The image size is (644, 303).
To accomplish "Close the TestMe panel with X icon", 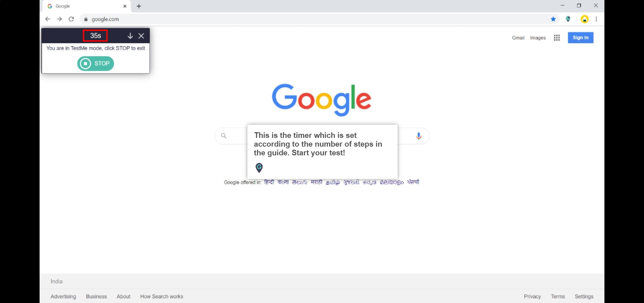I will click(x=141, y=36).
